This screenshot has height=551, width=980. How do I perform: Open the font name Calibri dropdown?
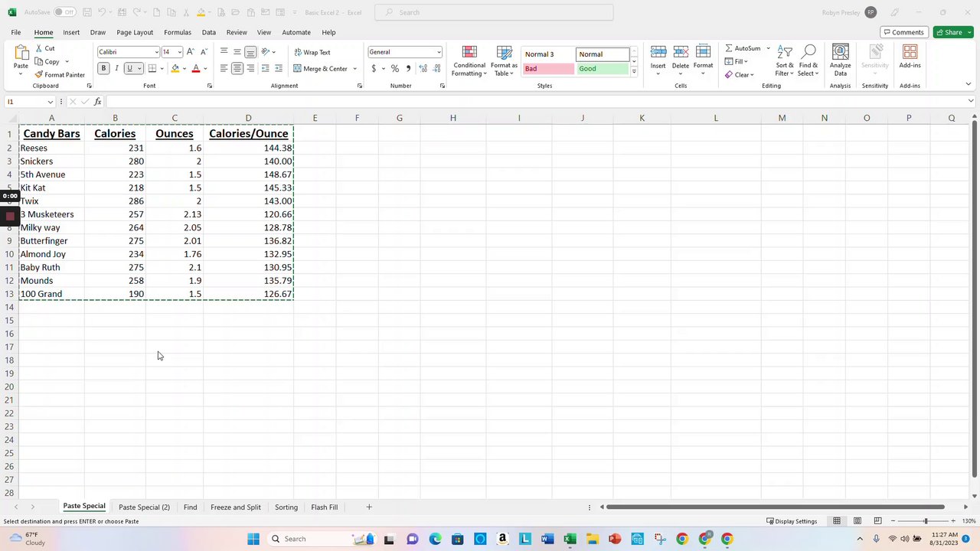156,52
